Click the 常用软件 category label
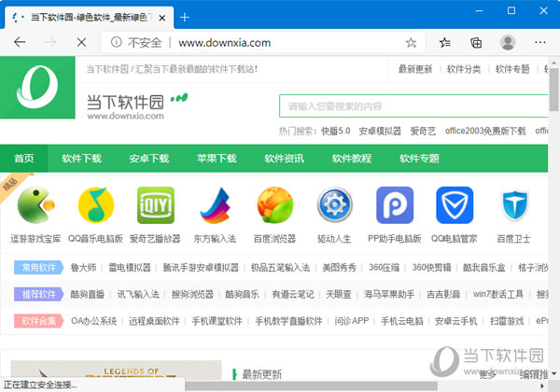560x392 pixels. click(38, 268)
